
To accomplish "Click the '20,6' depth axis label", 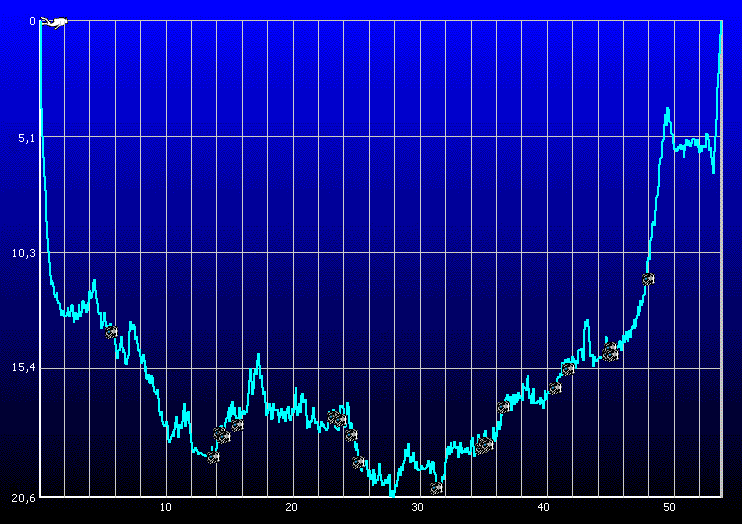I will click(24, 498).
